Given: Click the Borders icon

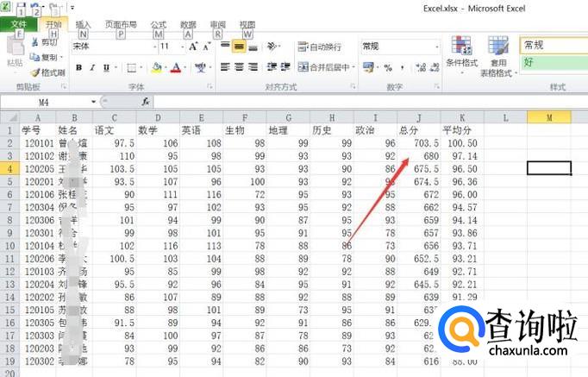Looking at the screenshot, I should click(132, 68).
